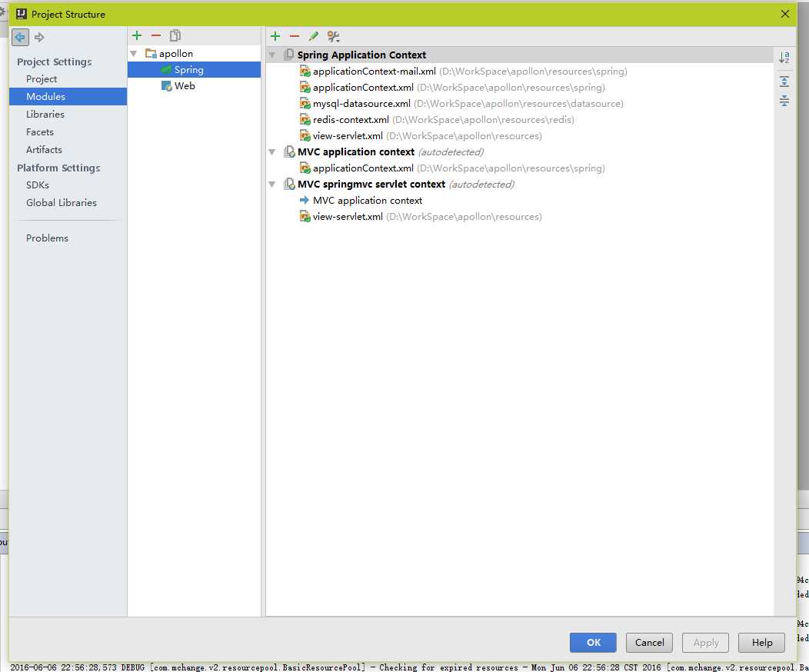Click the Spring facet leaf icon

[x=166, y=70]
